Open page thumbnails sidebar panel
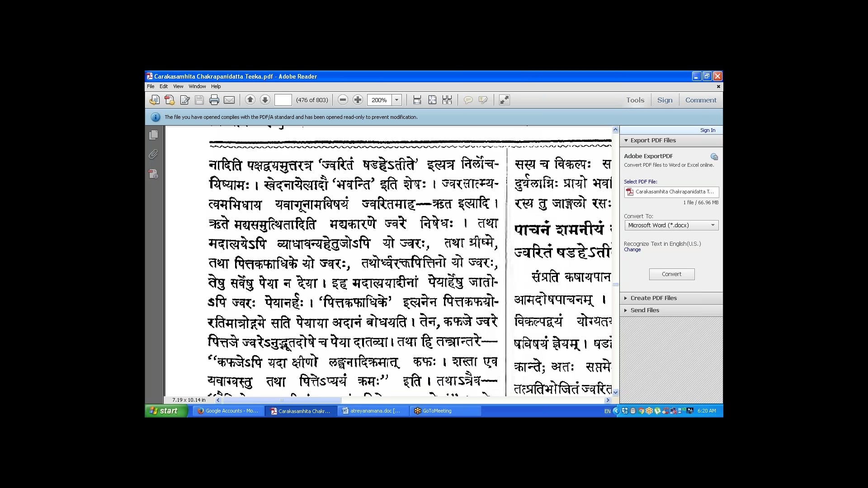The height and width of the screenshot is (488, 868). 154,135
